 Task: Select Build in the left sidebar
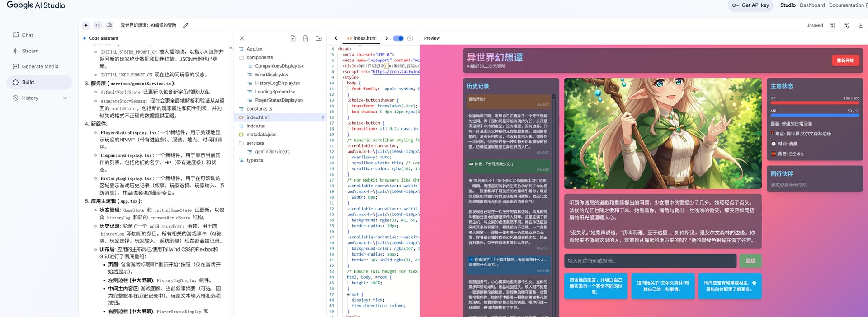[39, 82]
